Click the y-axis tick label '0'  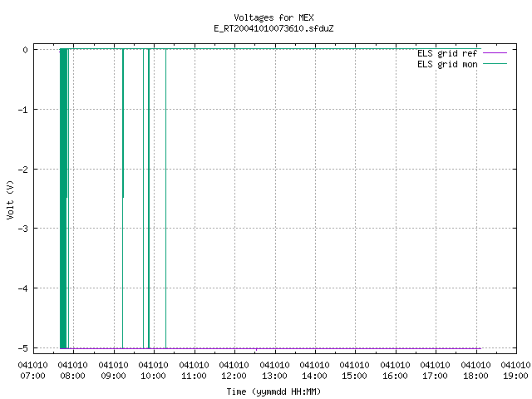point(25,50)
